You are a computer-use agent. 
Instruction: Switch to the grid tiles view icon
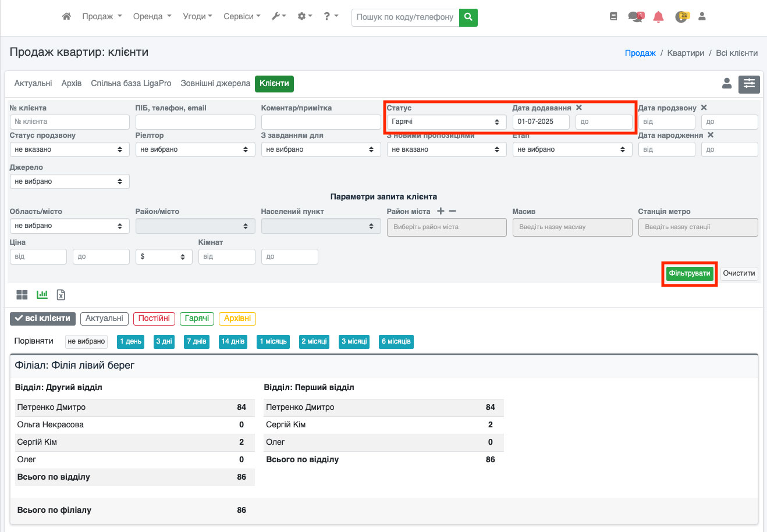tap(22, 295)
